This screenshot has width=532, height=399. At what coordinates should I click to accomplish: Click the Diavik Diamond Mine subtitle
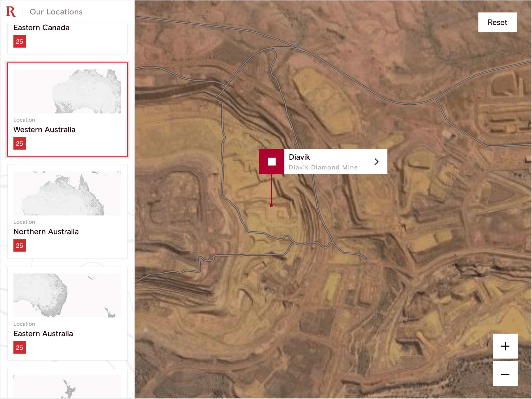[323, 167]
